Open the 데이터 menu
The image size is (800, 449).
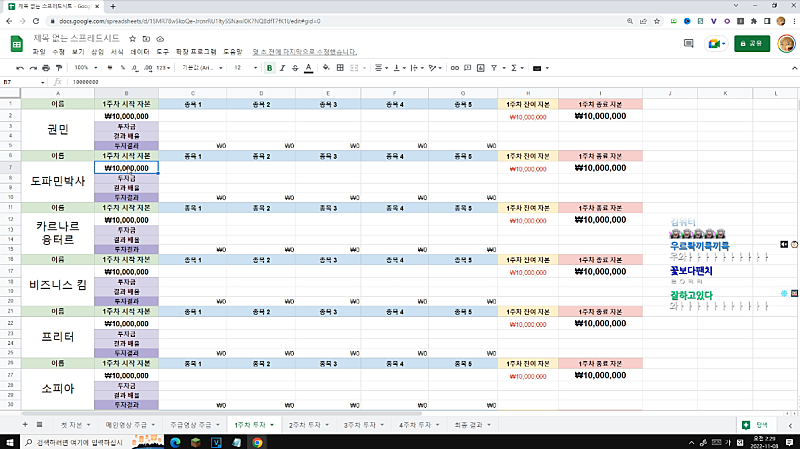pos(140,50)
